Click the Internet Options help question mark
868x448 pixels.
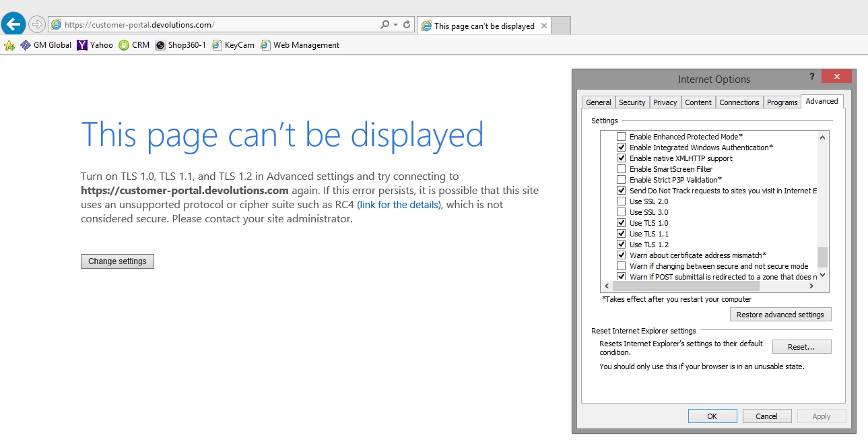coord(812,77)
